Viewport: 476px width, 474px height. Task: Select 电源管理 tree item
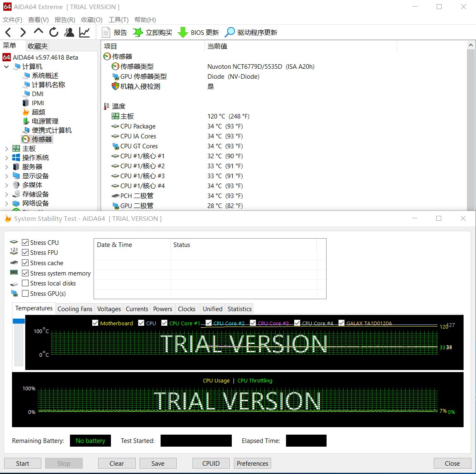point(45,121)
